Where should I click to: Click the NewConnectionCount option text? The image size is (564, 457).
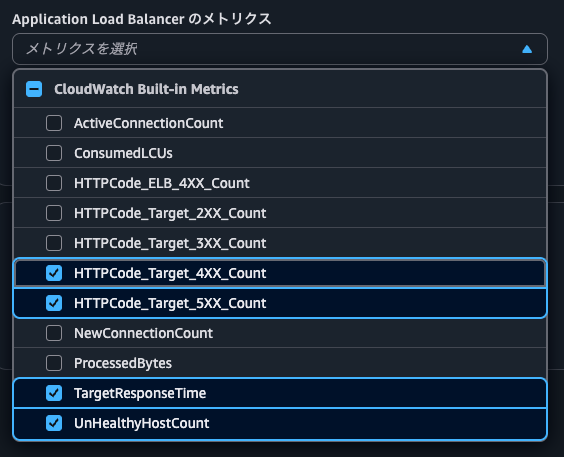click(144, 333)
